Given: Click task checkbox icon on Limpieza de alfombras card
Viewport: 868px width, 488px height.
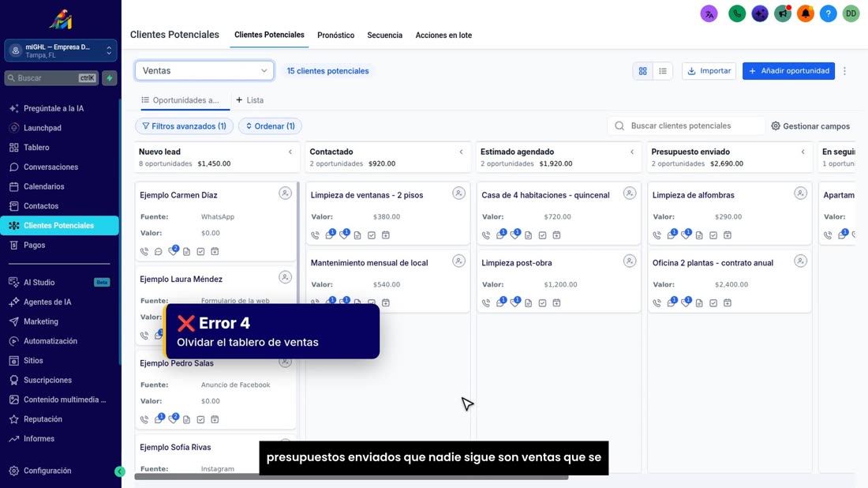Looking at the screenshot, I should click(713, 235).
